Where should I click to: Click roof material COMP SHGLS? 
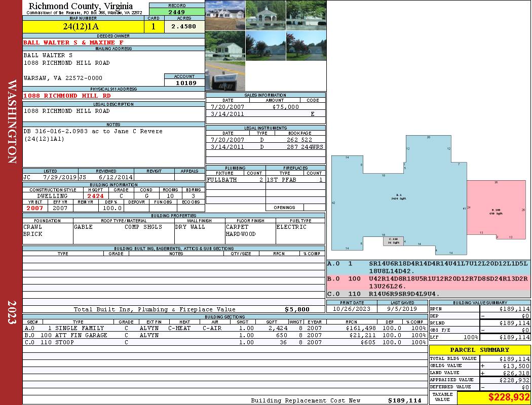point(143,227)
